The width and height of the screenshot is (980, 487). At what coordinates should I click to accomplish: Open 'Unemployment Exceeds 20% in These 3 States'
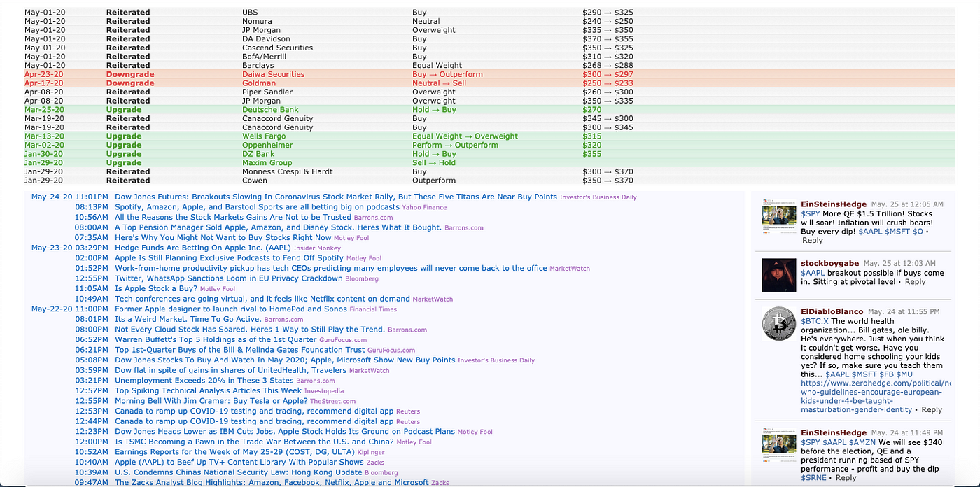click(x=204, y=380)
